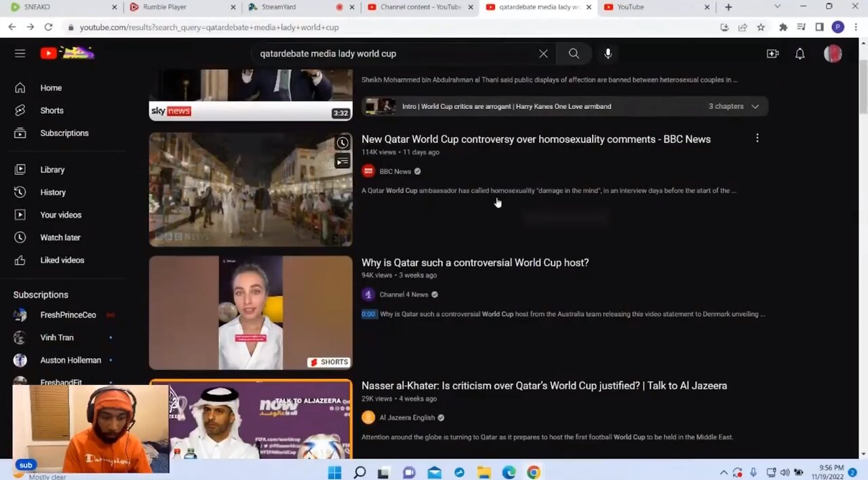
Task: Open Chrome profile P avatar
Action: tap(837, 27)
